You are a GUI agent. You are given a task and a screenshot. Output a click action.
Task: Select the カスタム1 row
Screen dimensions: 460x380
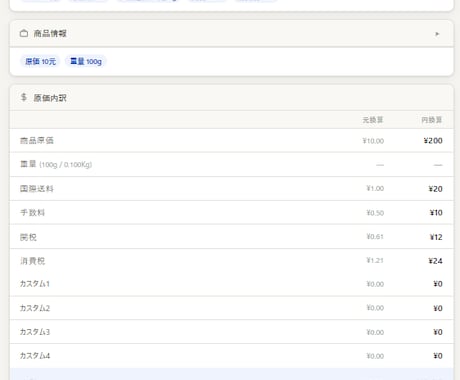point(231,284)
